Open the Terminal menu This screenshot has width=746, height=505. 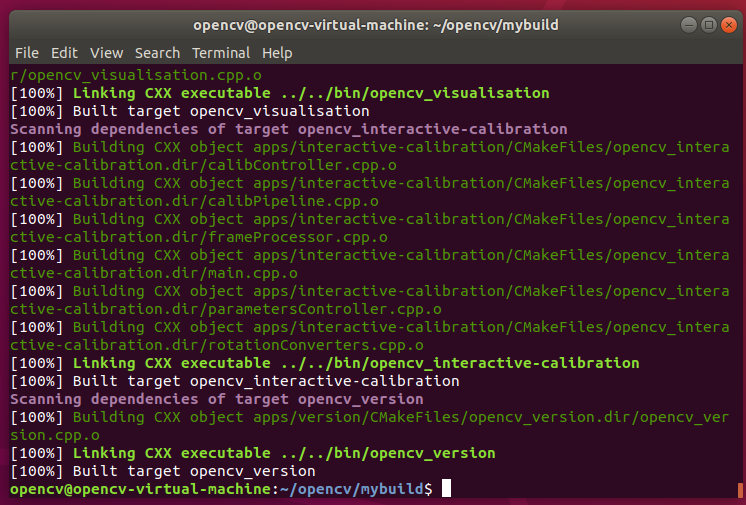221,53
